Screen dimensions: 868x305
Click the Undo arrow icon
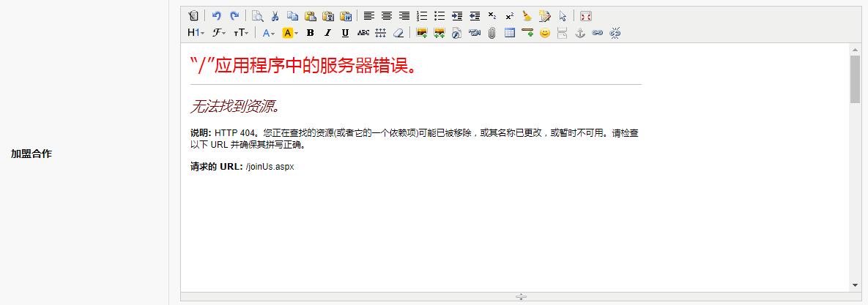pyautogui.click(x=217, y=15)
